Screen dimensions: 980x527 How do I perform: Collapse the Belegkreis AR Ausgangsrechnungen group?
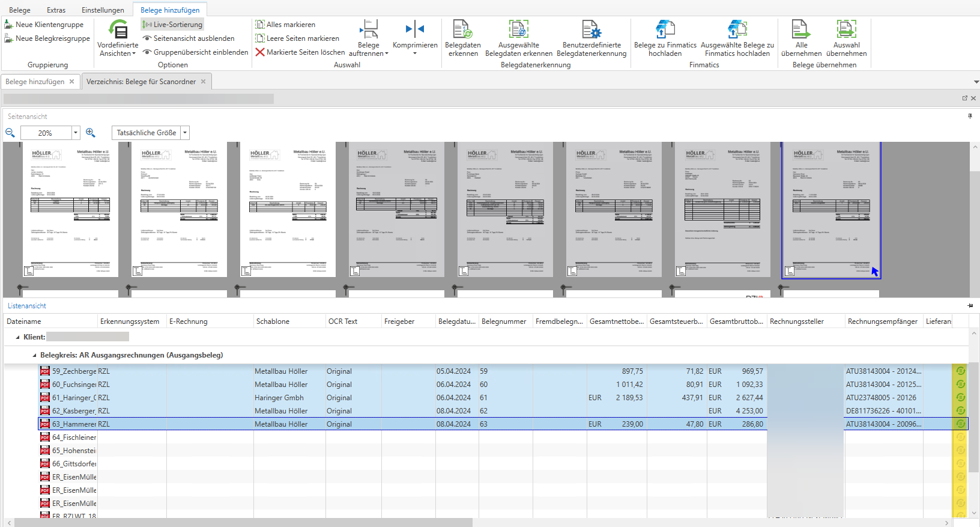[x=34, y=355]
